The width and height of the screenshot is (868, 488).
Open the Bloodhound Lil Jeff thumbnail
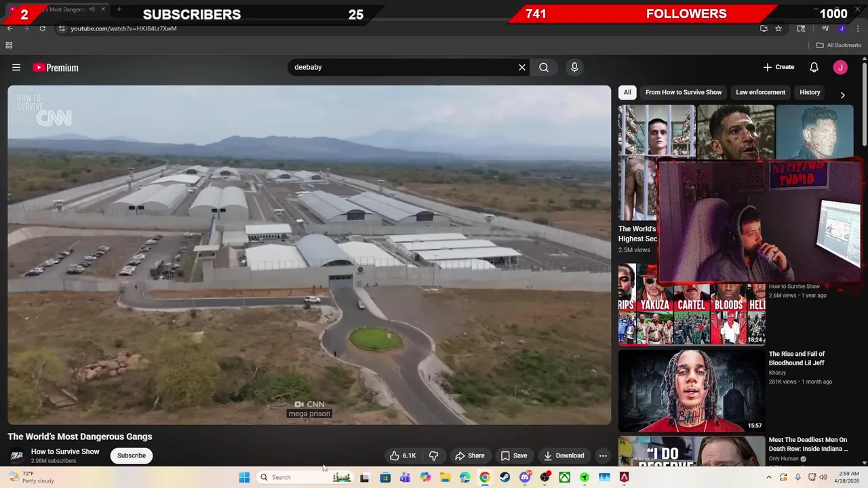692,390
